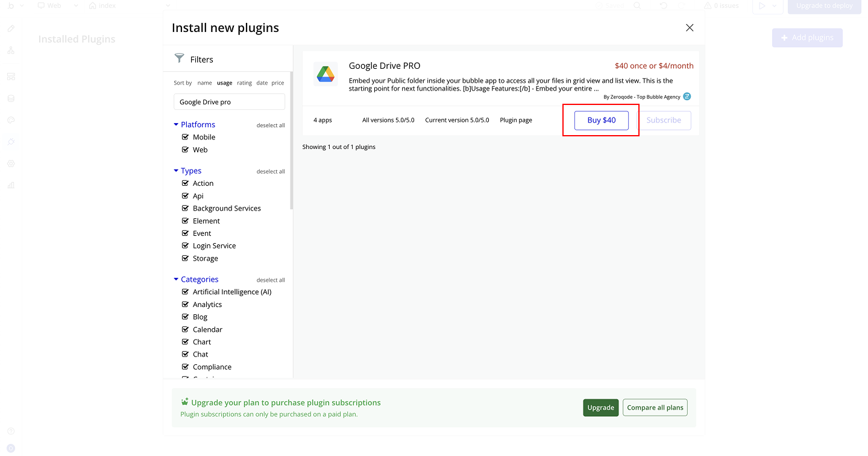Open the Styles tab palette icon

tap(11, 120)
